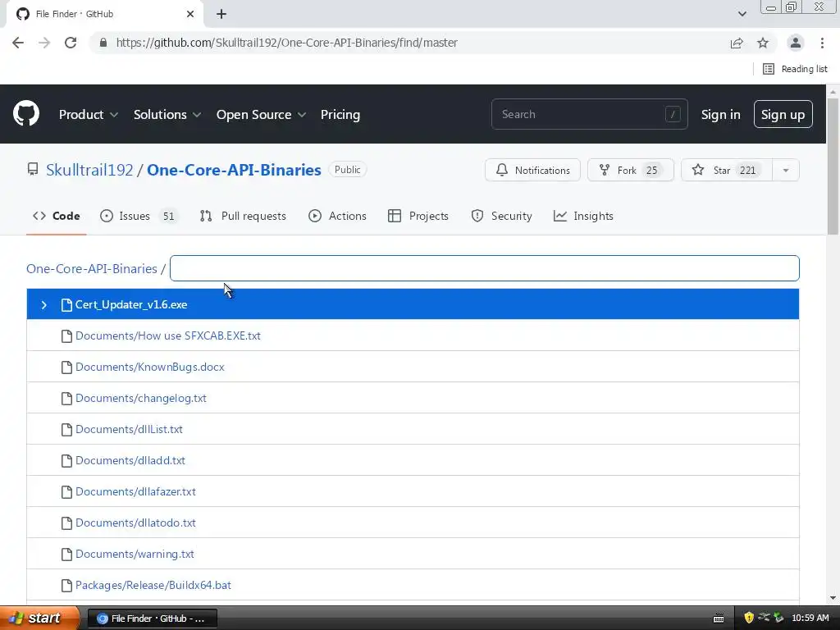Screen dimensions: 840x630
Task: Click One-Core-API-Binaries breadcrumb link
Action: [x=92, y=268]
